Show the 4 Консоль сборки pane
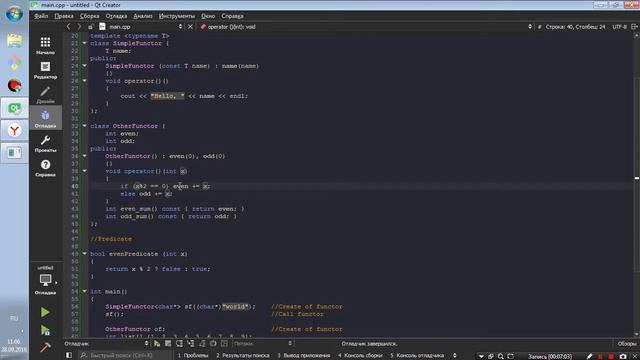The width and height of the screenshot is (640, 360). pyautogui.click(x=360, y=356)
